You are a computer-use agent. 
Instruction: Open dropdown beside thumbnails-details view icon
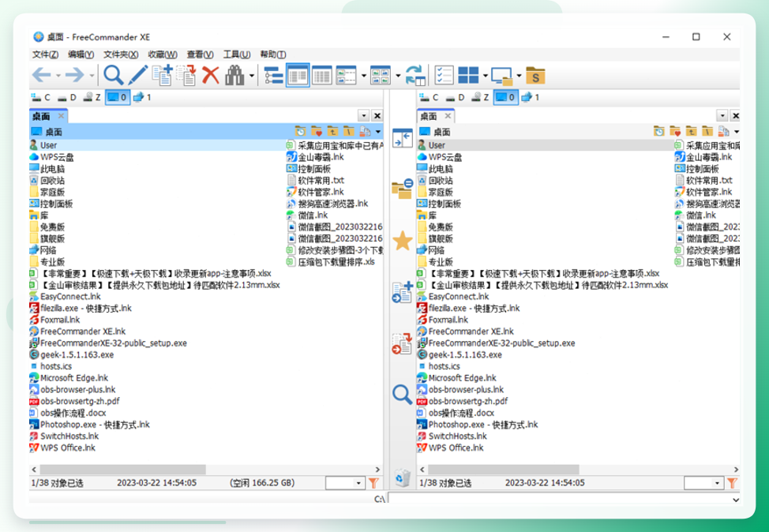[363, 76]
